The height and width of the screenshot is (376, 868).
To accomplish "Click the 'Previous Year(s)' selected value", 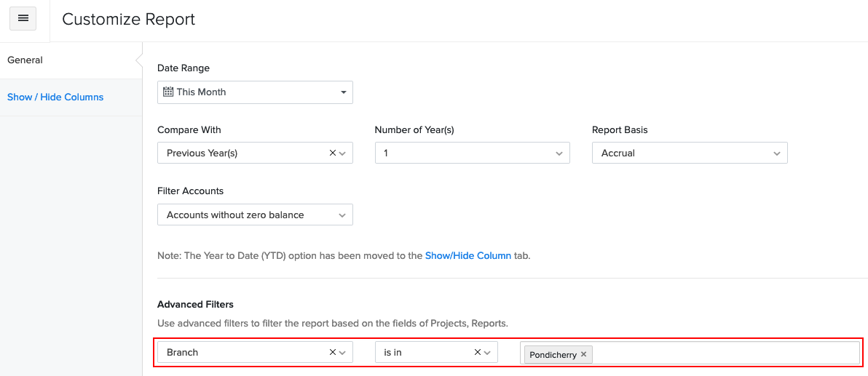I will (202, 153).
